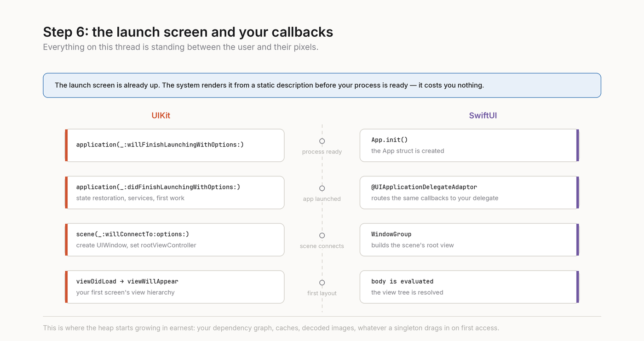Click 'your first screen's view hierarchy' text

click(x=125, y=292)
